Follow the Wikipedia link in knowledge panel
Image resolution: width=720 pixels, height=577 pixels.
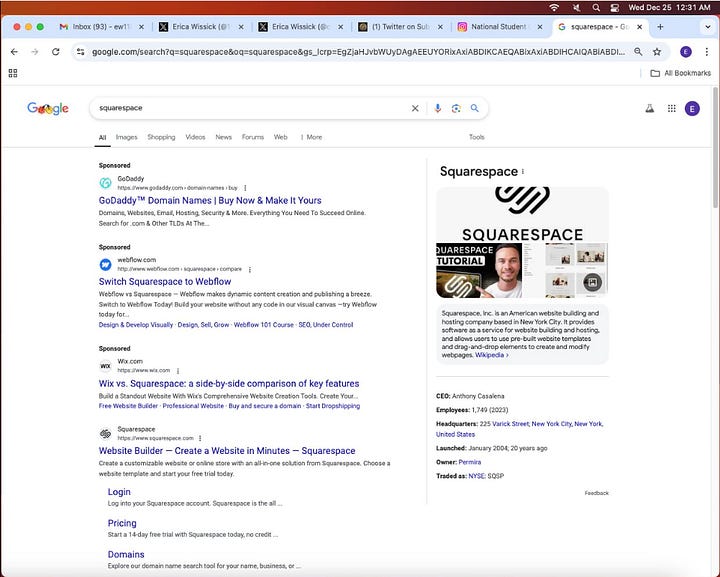[x=491, y=355]
